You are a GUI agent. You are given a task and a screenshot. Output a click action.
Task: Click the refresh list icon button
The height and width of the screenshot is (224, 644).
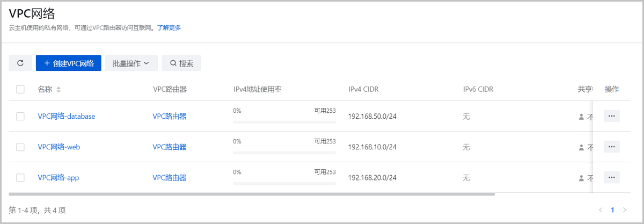[20, 63]
